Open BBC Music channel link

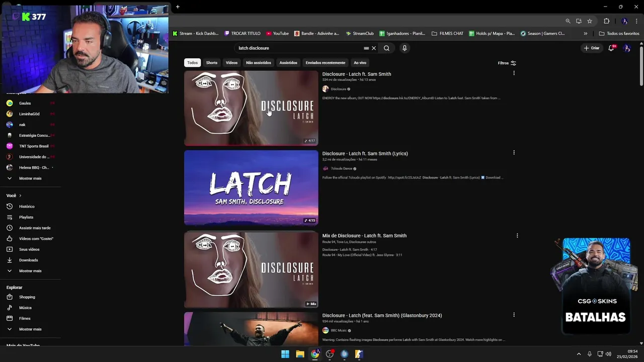point(339,330)
